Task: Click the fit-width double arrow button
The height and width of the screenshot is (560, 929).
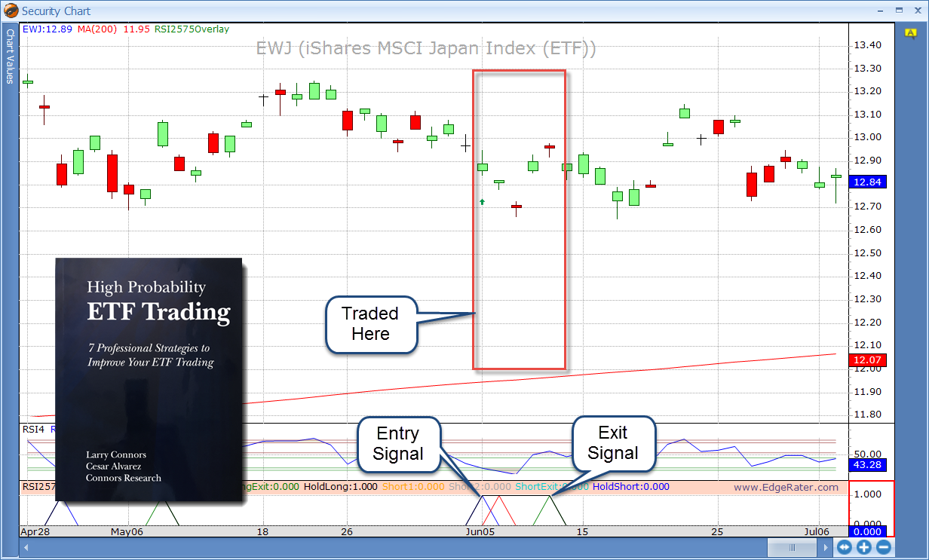Action: (845, 547)
